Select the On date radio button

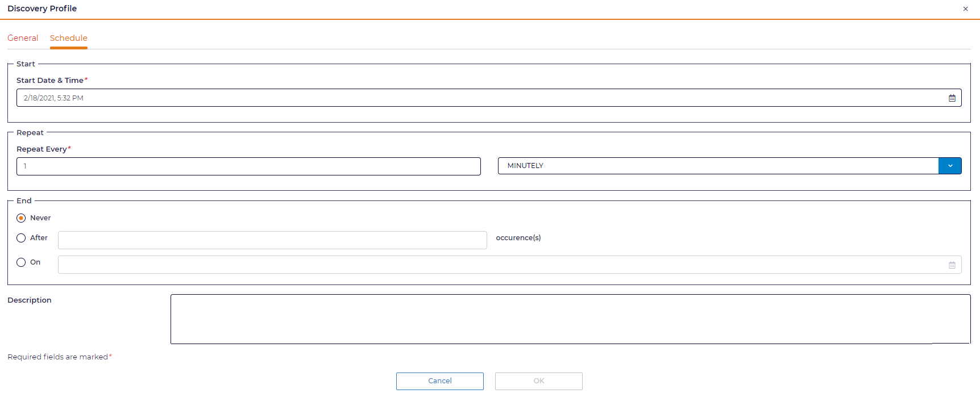pyautogui.click(x=21, y=262)
